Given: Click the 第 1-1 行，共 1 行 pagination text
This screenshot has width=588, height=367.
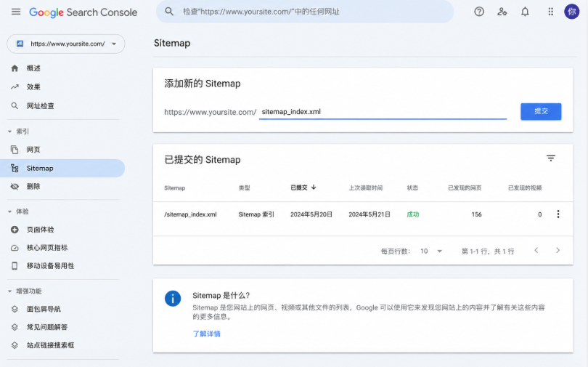Looking at the screenshot, I should pos(488,251).
